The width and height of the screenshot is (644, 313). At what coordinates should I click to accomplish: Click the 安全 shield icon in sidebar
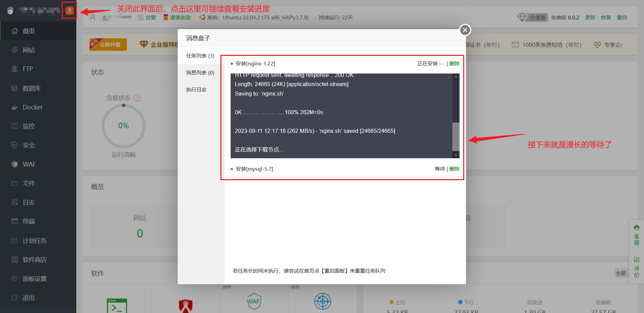pyautogui.click(x=15, y=145)
